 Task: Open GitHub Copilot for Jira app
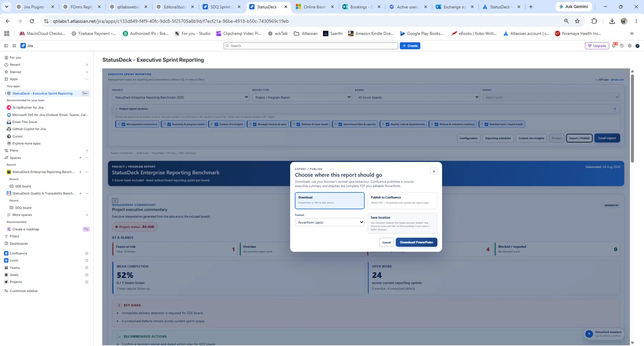click(29, 129)
